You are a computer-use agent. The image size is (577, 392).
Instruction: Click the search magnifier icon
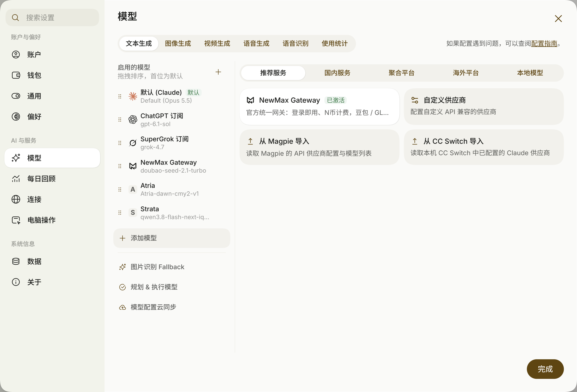16,18
